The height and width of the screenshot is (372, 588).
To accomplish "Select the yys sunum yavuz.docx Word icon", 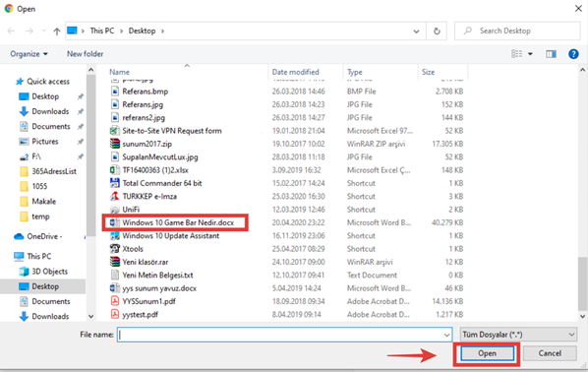I will pyautogui.click(x=115, y=288).
